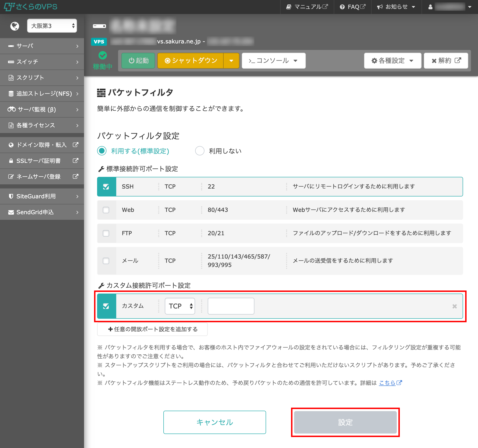Viewport: 478px width, 448px height.
Task: Click the さくらのVPS logo
Action: tap(31, 7)
